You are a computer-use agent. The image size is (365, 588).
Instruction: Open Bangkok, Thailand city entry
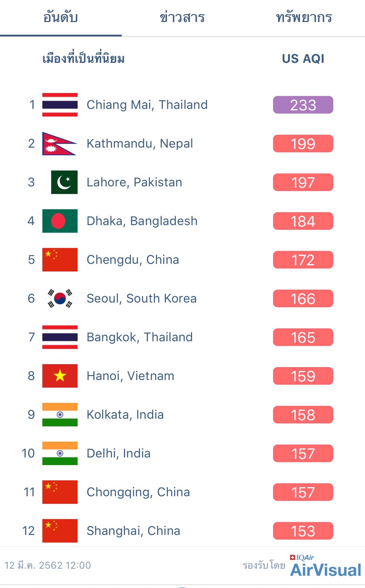139,337
